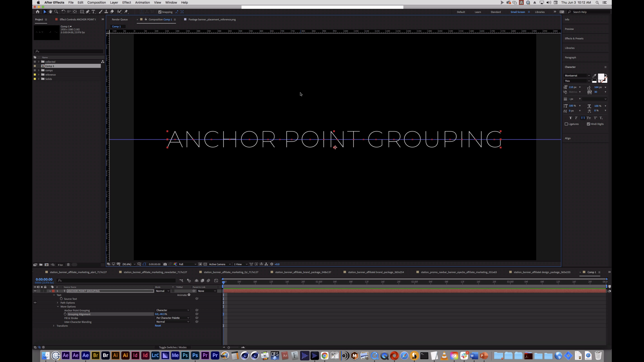Switch to the Render Queue tab
This screenshot has height=362, width=644.
120,19
